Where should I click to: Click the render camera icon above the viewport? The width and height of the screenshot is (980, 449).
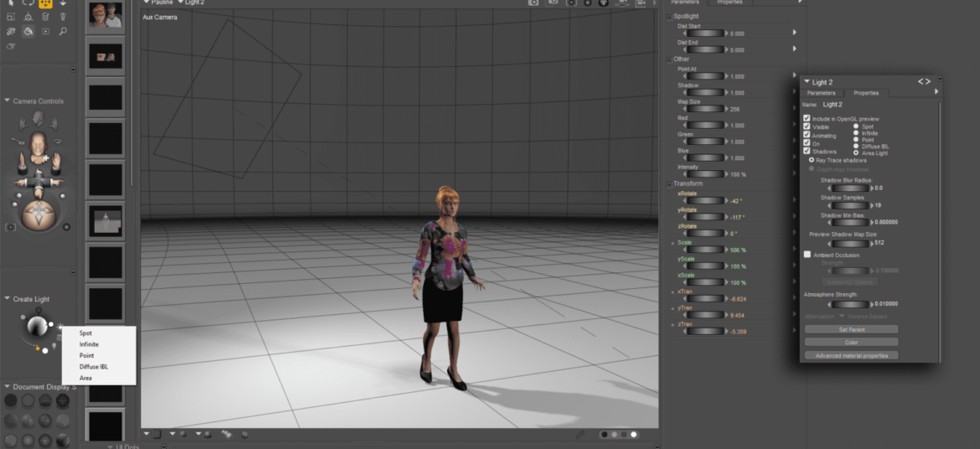point(533,3)
